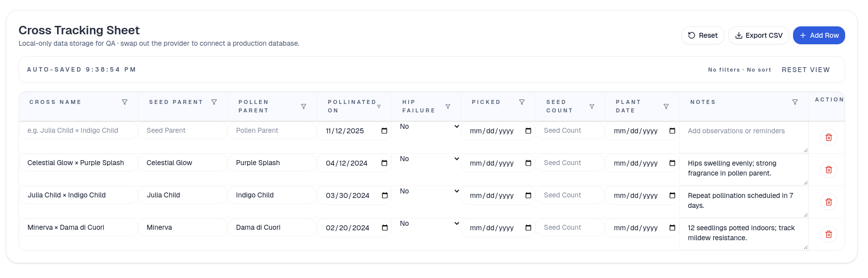Click the Add Row button
The height and width of the screenshot is (278, 868).
818,35
